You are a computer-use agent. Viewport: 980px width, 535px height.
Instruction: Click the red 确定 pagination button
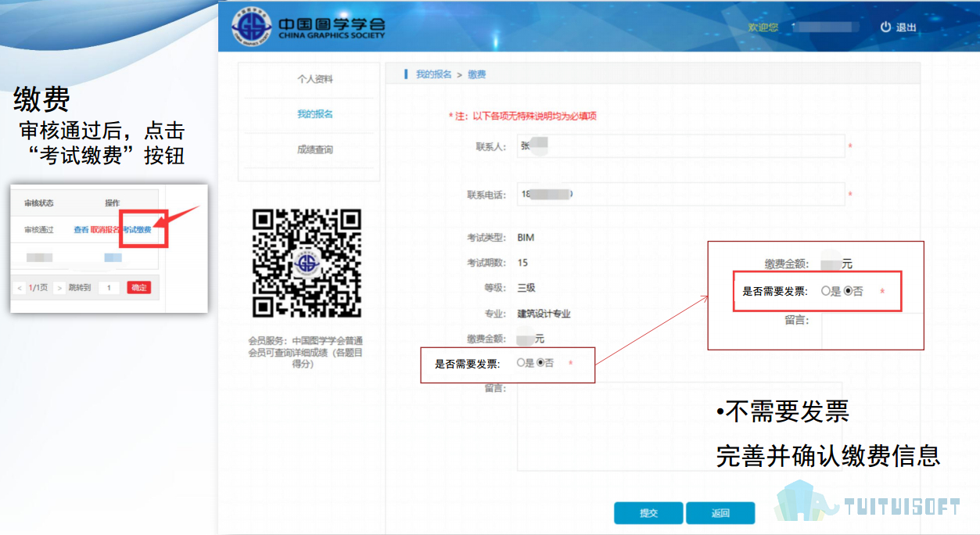tap(139, 288)
